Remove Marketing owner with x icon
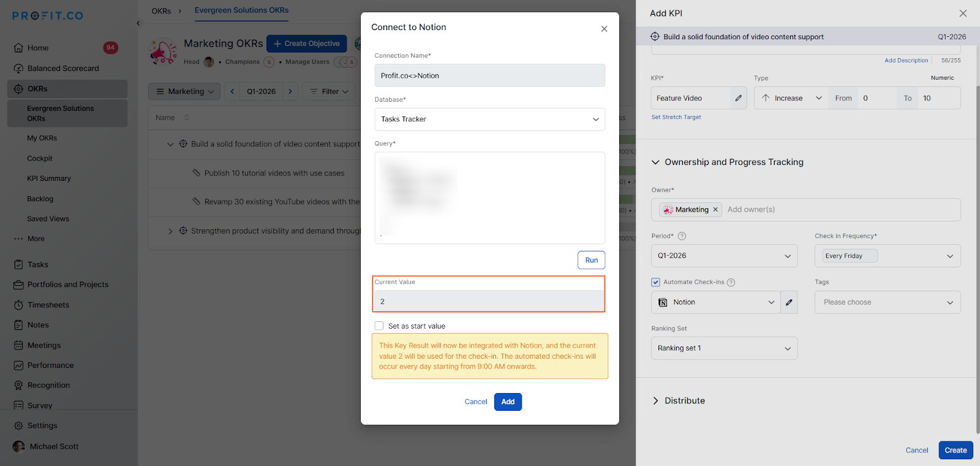This screenshot has width=980, height=466. click(x=715, y=210)
